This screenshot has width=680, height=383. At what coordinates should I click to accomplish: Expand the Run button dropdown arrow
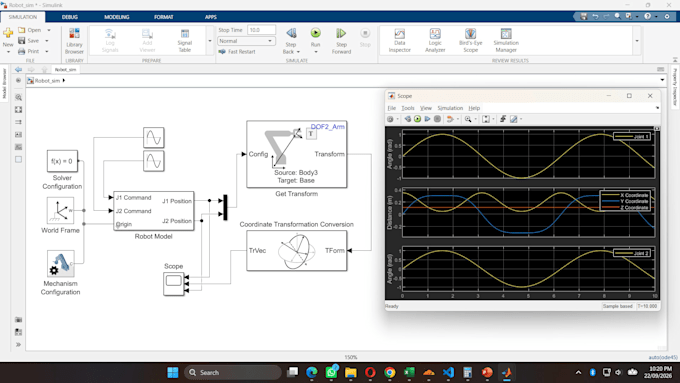click(x=315, y=52)
